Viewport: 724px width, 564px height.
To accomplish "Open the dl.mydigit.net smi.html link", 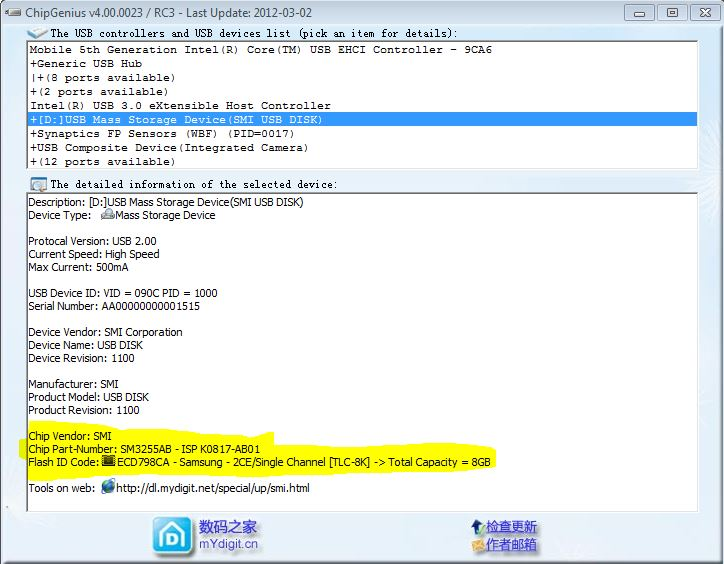I will (213, 488).
